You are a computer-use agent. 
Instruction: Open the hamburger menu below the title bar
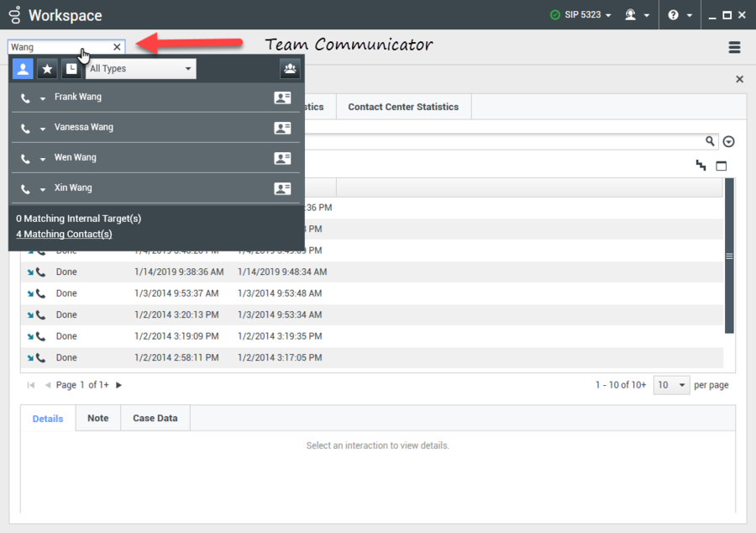point(735,48)
